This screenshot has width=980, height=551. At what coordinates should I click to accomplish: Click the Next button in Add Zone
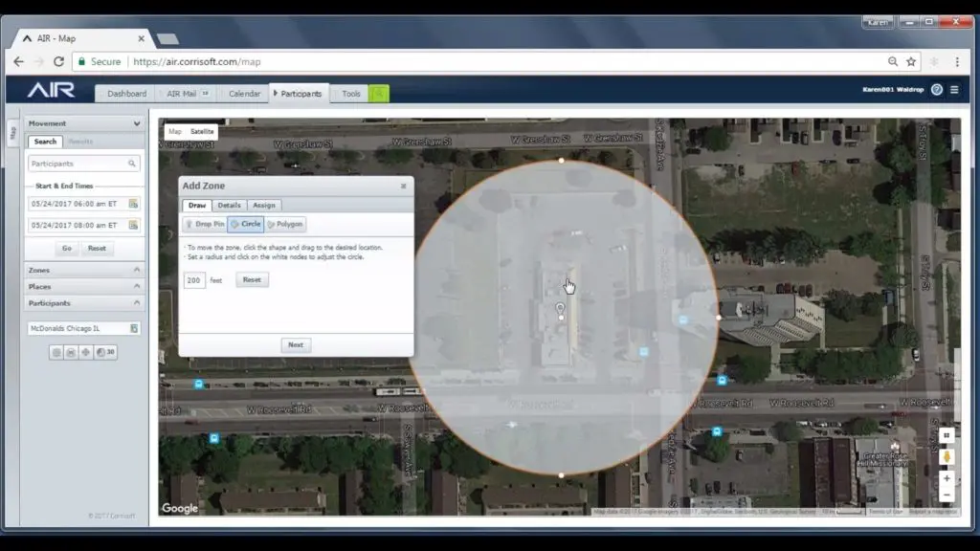(x=296, y=345)
